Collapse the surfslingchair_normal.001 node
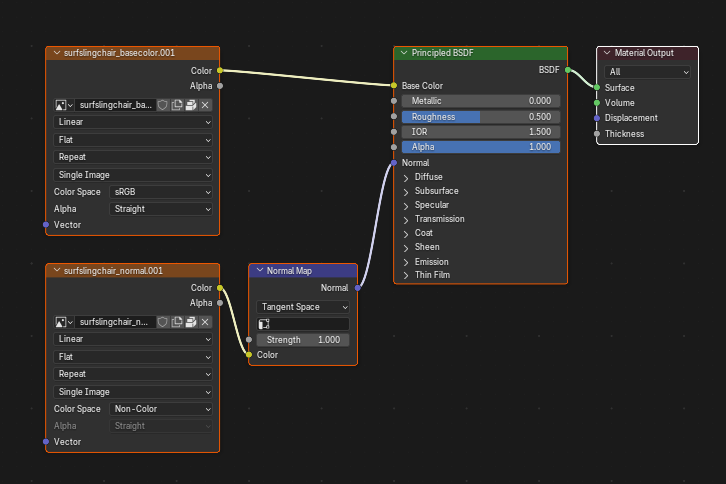 (57, 270)
